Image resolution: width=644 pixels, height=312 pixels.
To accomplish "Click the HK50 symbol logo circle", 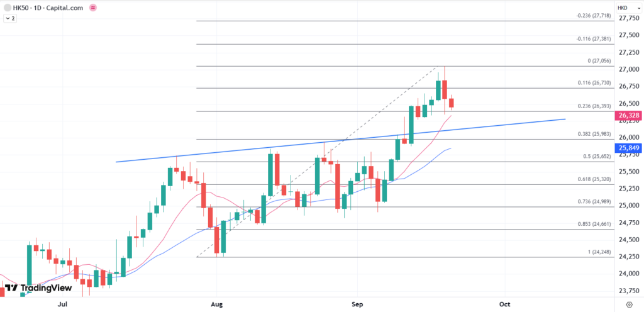I will click(8, 8).
